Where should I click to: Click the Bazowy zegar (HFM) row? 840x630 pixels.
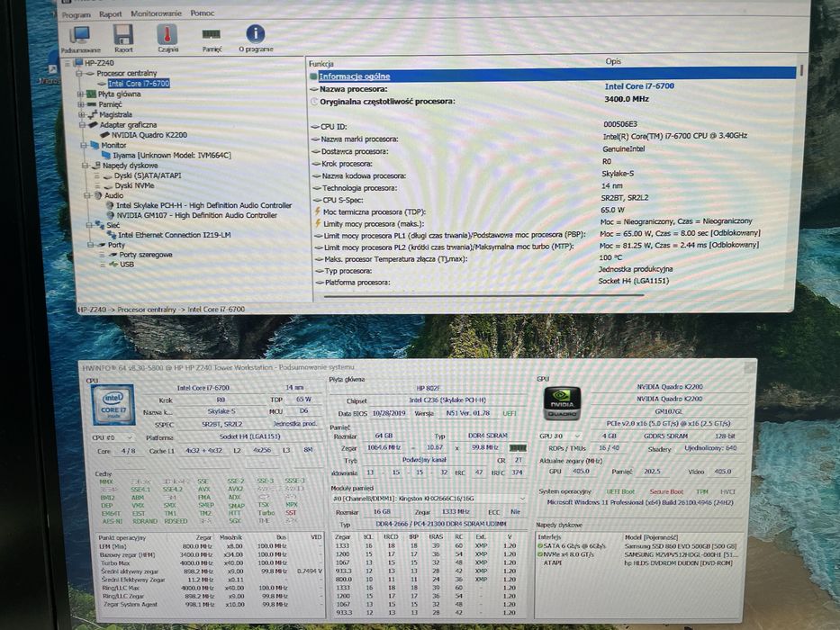point(211,554)
